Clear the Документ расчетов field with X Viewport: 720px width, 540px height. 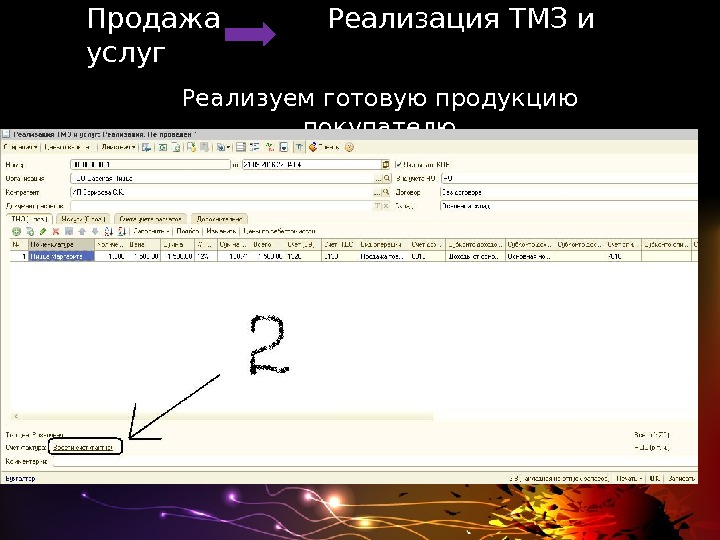coord(387,206)
